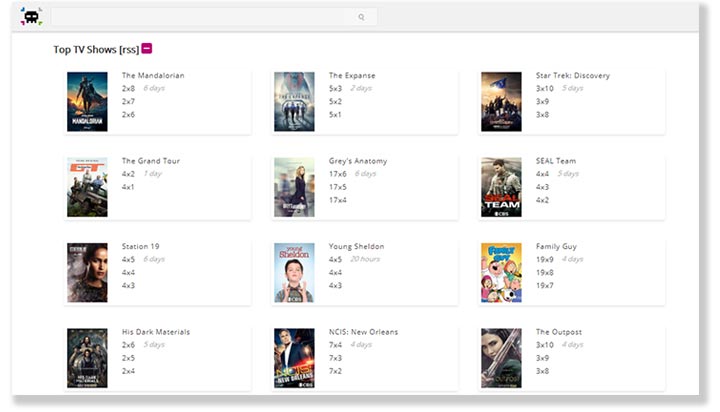The image size is (720, 412).
Task: Open The Grand Tour poster thumbnail
Action: tap(87, 187)
